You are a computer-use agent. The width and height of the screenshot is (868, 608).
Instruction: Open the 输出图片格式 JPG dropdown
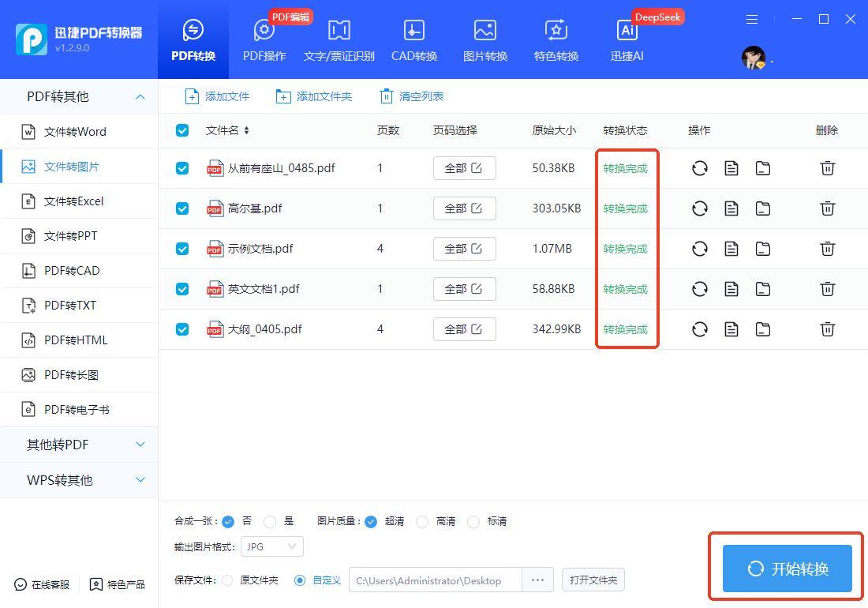(272, 546)
